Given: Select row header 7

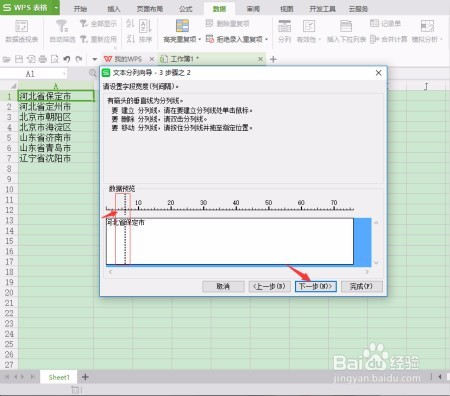Looking at the screenshot, I should [x=9, y=158].
